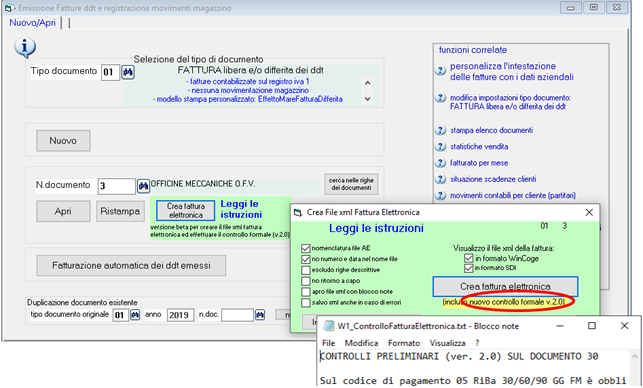The image size is (643, 388).
Task: Click Leggi le istruzioni link in main window
Action: coord(241,209)
